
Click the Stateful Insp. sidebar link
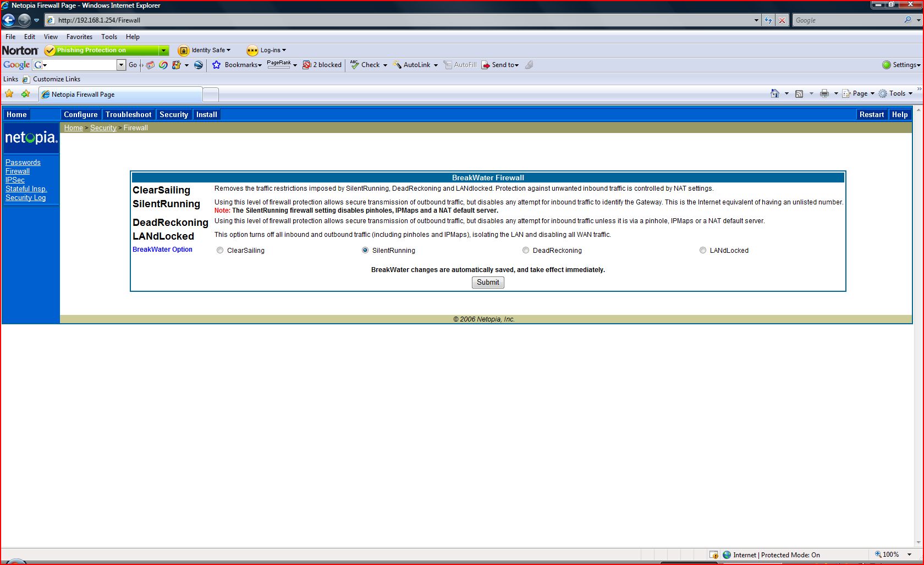26,189
